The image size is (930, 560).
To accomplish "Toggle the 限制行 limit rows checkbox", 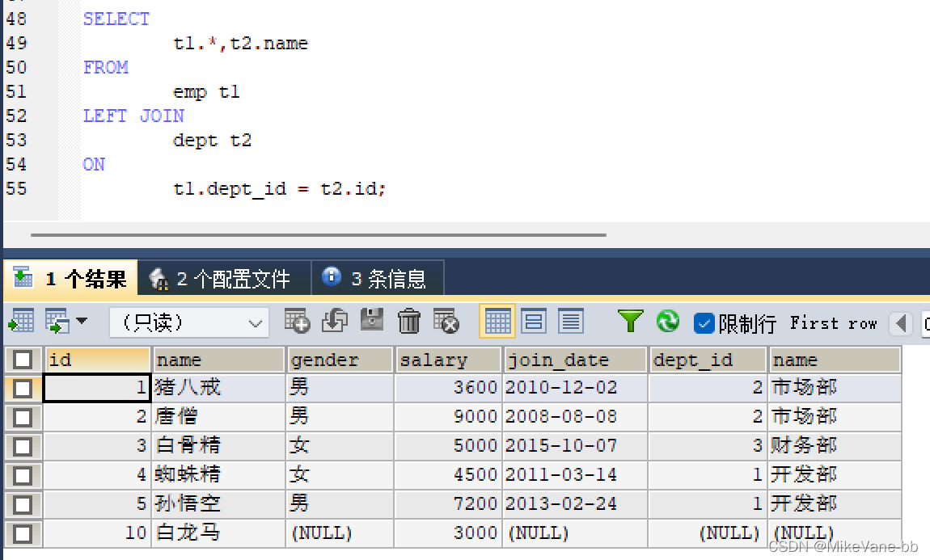I will (704, 323).
